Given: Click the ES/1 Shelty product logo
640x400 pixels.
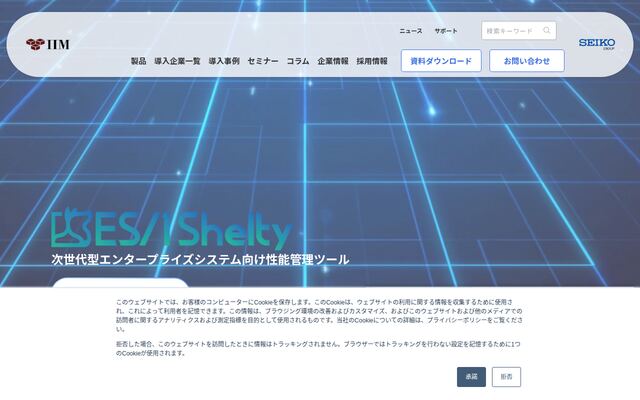Looking at the screenshot, I should point(171,229).
